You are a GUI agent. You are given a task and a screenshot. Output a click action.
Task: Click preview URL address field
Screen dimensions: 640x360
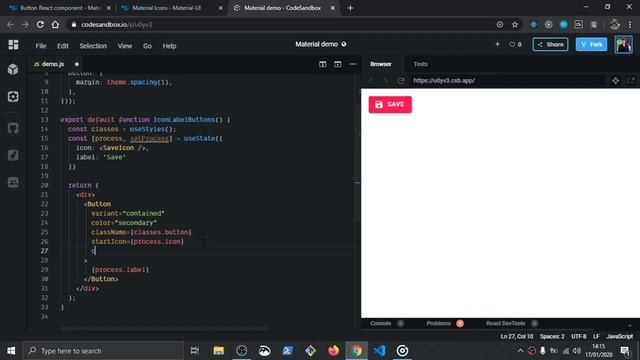click(x=508, y=80)
